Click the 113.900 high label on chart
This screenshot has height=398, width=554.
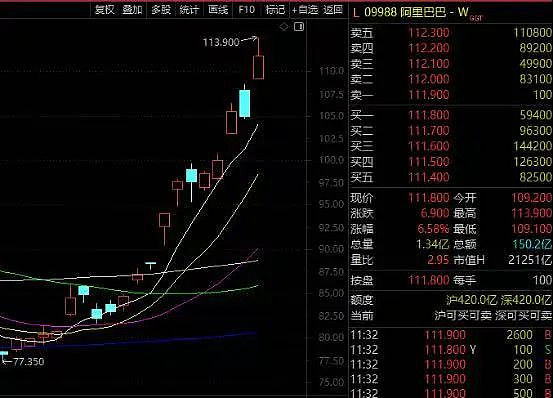pos(221,42)
